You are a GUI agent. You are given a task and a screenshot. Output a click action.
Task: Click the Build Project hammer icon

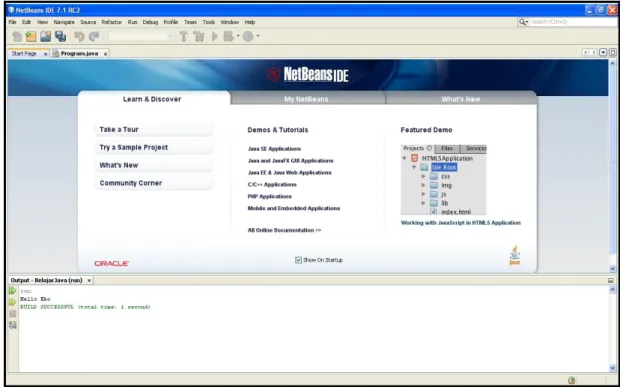click(x=183, y=36)
